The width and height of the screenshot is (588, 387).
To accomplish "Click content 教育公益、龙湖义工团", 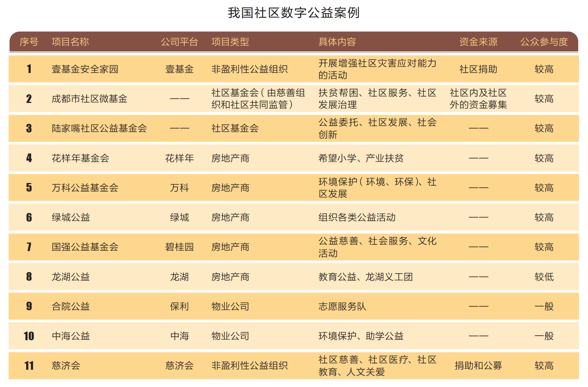I will tap(366, 277).
